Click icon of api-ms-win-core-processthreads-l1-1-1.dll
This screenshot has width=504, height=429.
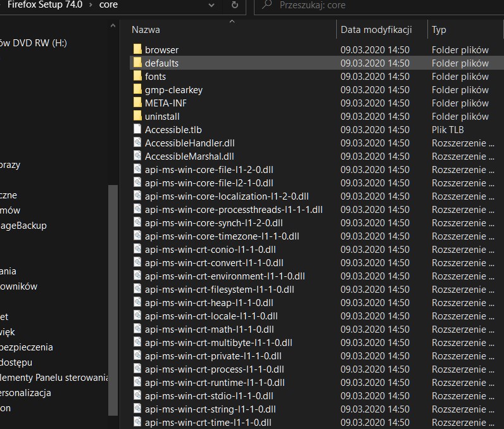tap(137, 208)
